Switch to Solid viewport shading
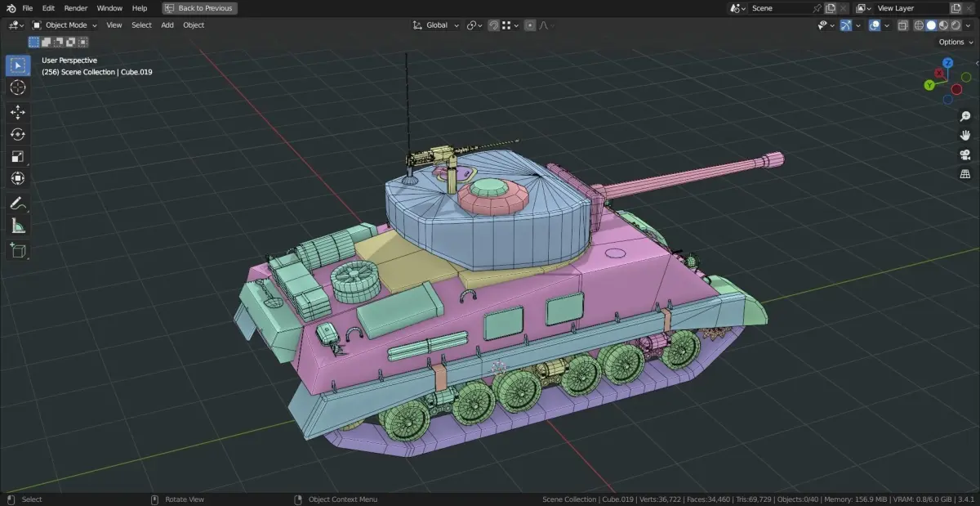The image size is (980, 506). pos(932,25)
